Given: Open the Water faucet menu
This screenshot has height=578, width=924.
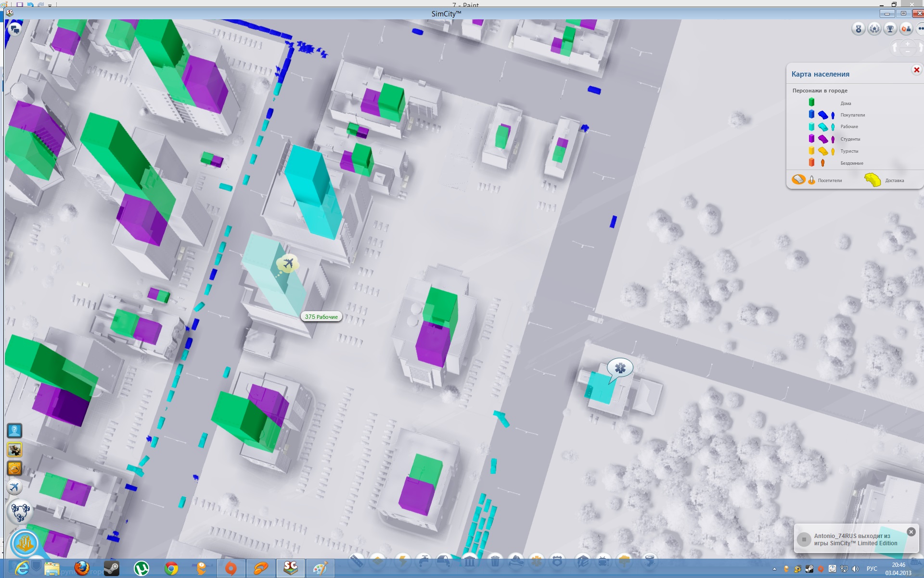Looking at the screenshot, I should 424,561.
